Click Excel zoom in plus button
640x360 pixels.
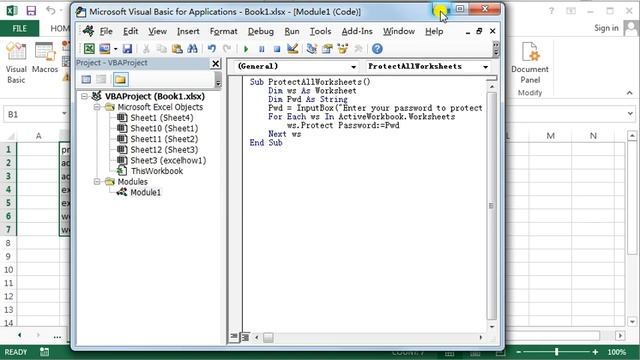point(595,352)
